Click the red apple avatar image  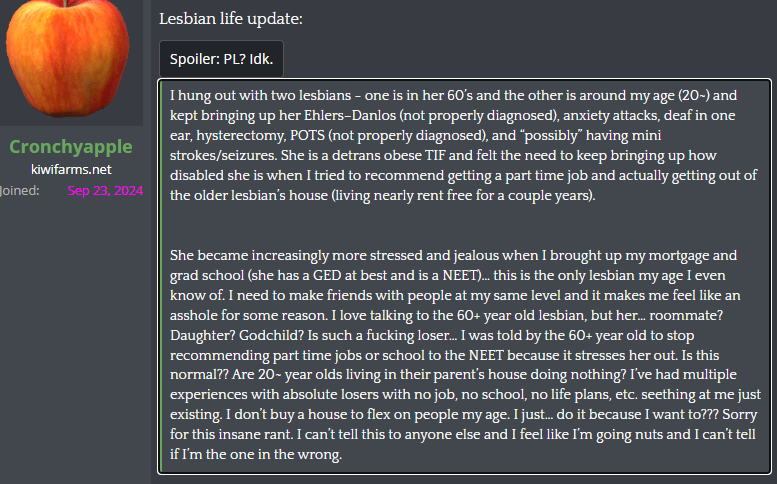click(68, 57)
